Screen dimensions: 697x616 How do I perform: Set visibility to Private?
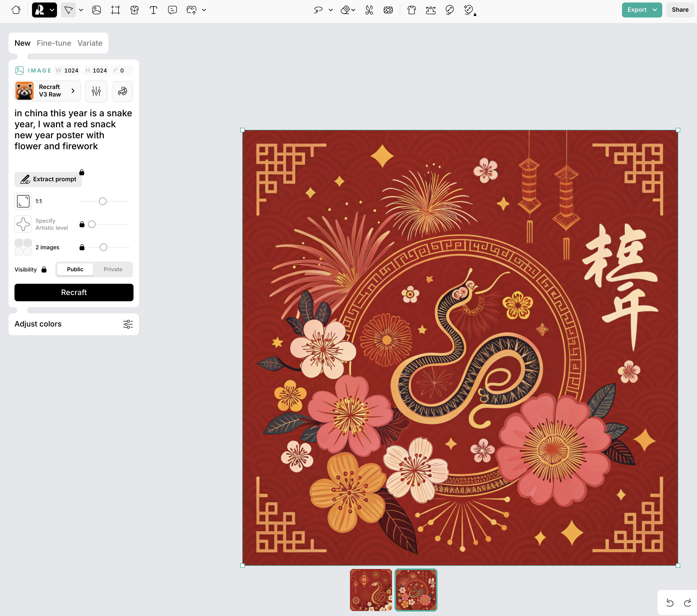click(113, 269)
